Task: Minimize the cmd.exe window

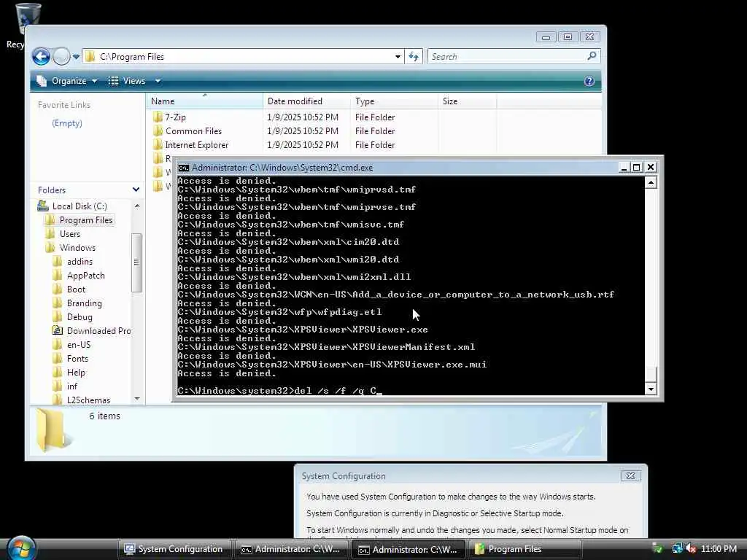Action: (624, 167)
